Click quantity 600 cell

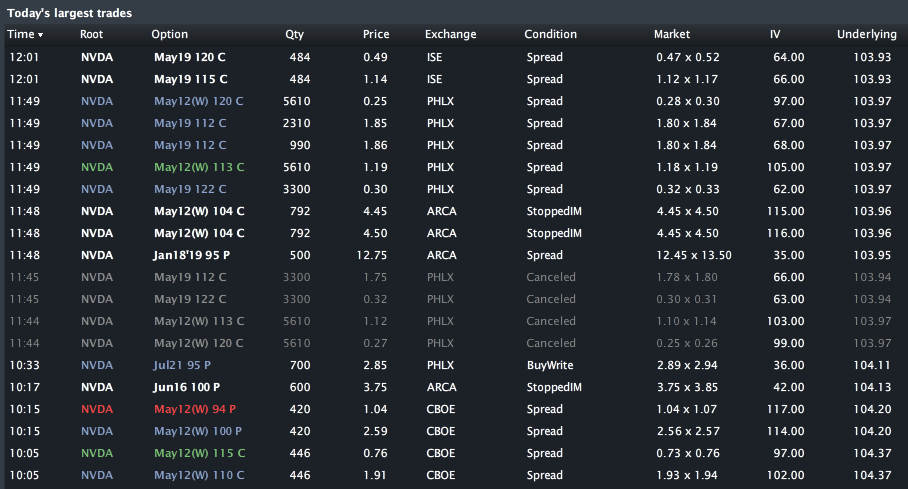[300, 388]
